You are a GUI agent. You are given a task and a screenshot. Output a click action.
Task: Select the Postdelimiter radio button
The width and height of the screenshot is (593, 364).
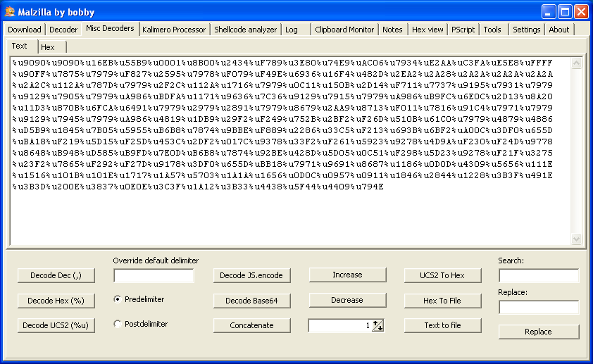point(118,324)
